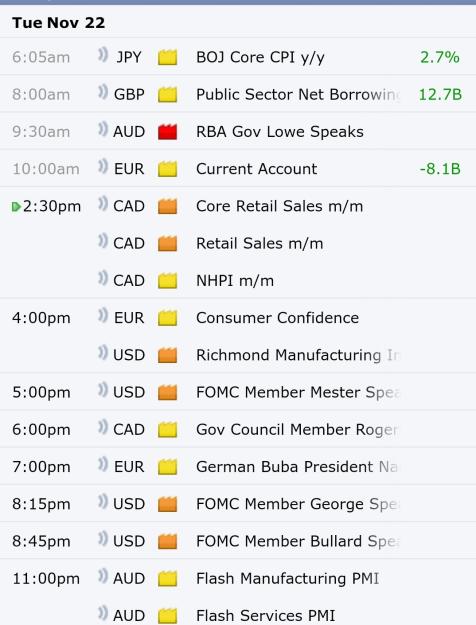Select the Tue Nov 22 date header

(x=59, y=23)
